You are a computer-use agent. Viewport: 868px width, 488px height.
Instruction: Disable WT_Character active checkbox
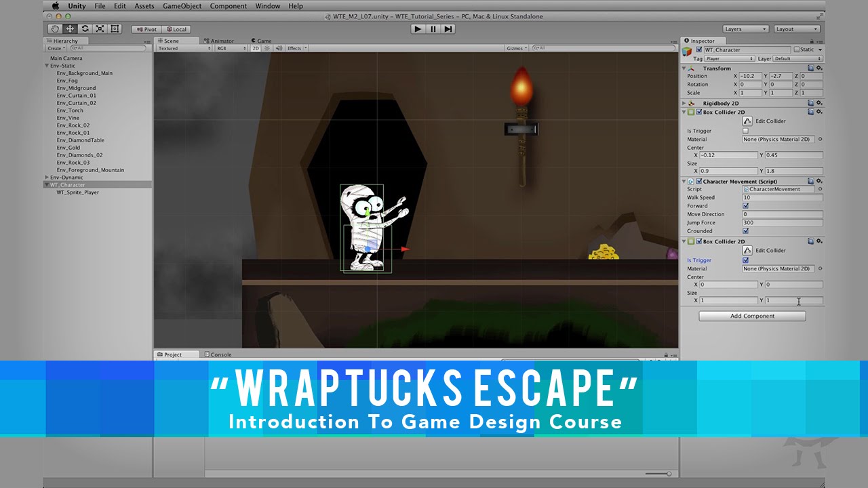[699, 49]
